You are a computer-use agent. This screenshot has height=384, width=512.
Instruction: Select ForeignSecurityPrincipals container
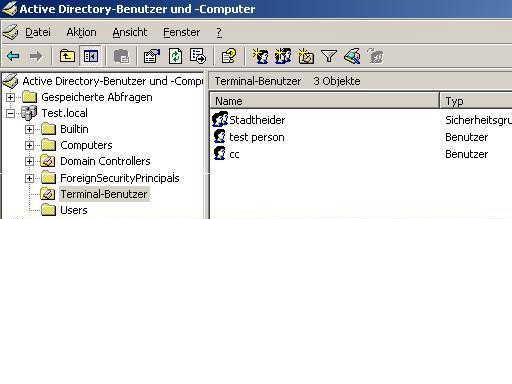point(120,178)
